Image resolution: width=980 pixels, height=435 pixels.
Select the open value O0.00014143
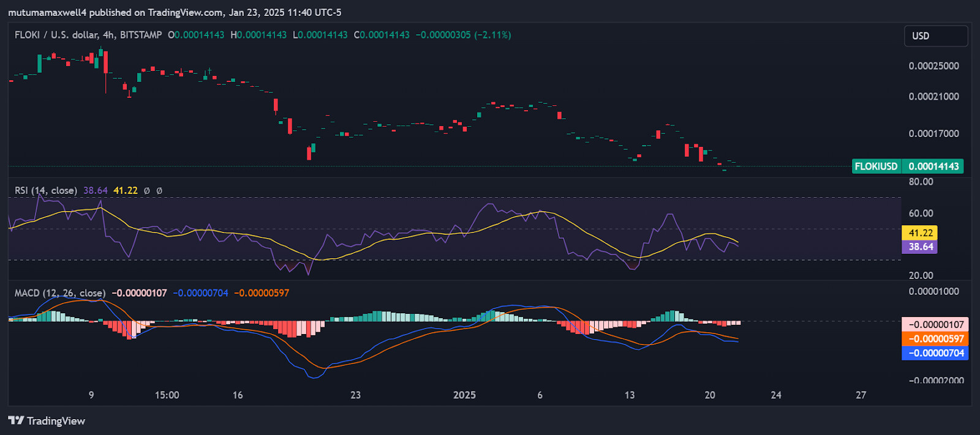click(x=196, y=35)
